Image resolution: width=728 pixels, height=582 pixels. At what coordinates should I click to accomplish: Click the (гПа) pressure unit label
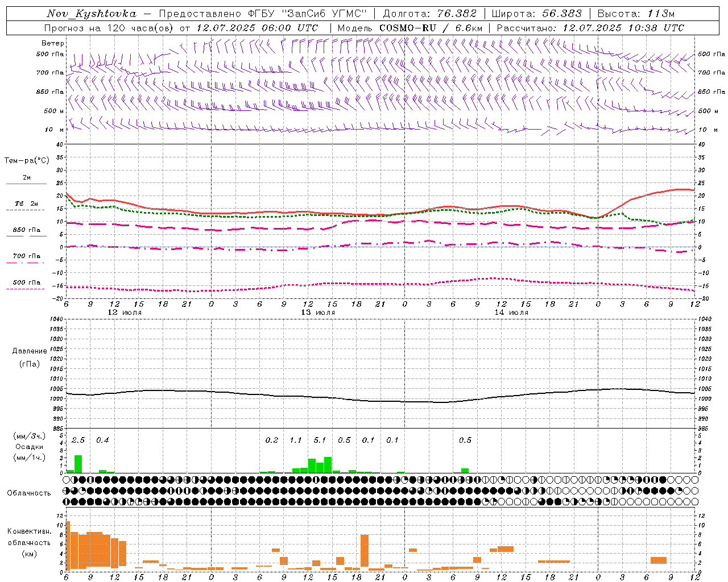tap(29, 364)
